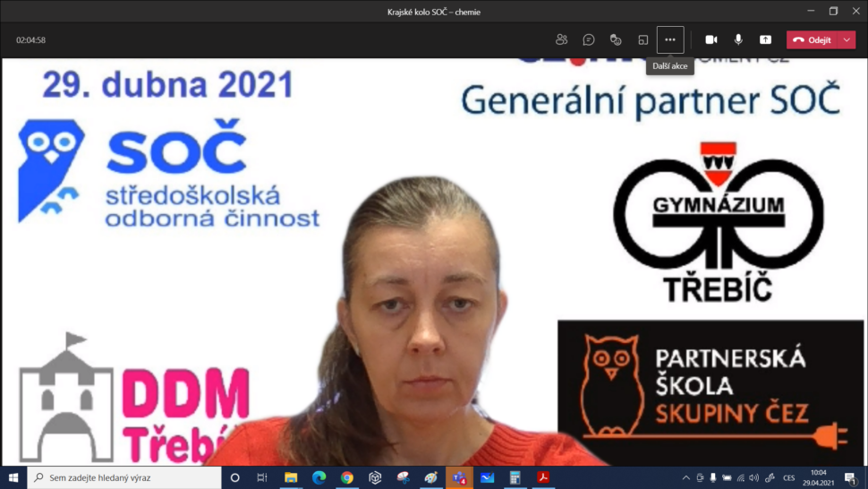Leave the meeting with Odejít button
This screenshot has width=868, height=489.
[813, 40]
